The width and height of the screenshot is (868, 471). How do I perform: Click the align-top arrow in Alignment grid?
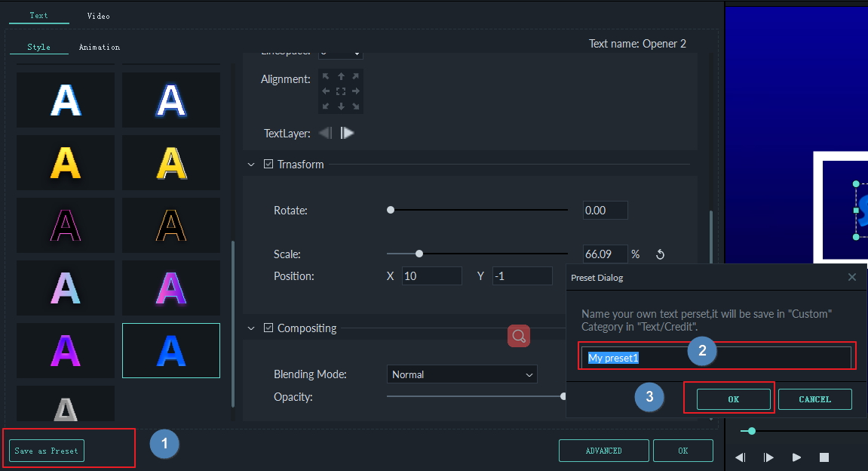(342, 76)
